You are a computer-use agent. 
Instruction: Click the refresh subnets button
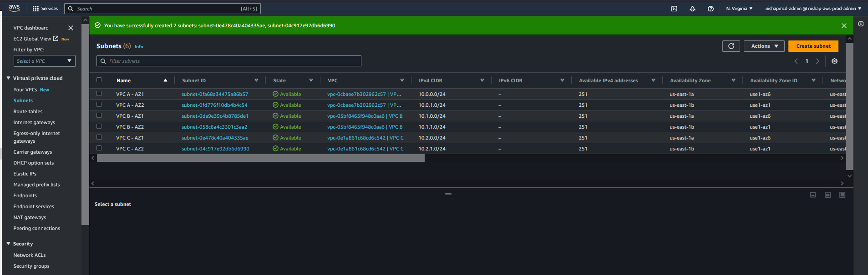pyautogui.click(x=731, y=46)
